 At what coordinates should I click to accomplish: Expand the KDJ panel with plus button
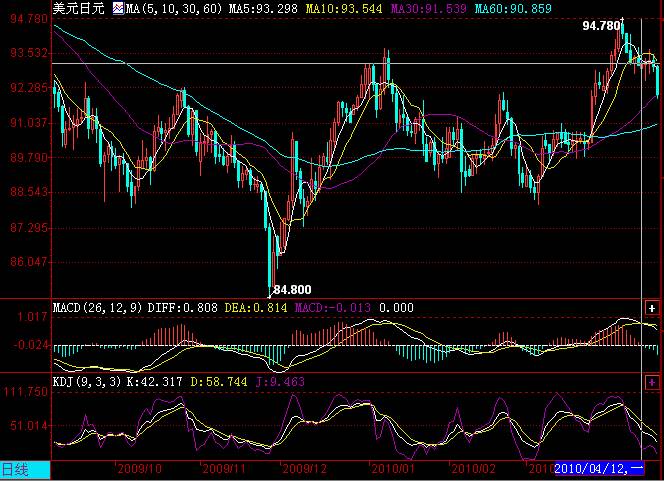point(652,382)
